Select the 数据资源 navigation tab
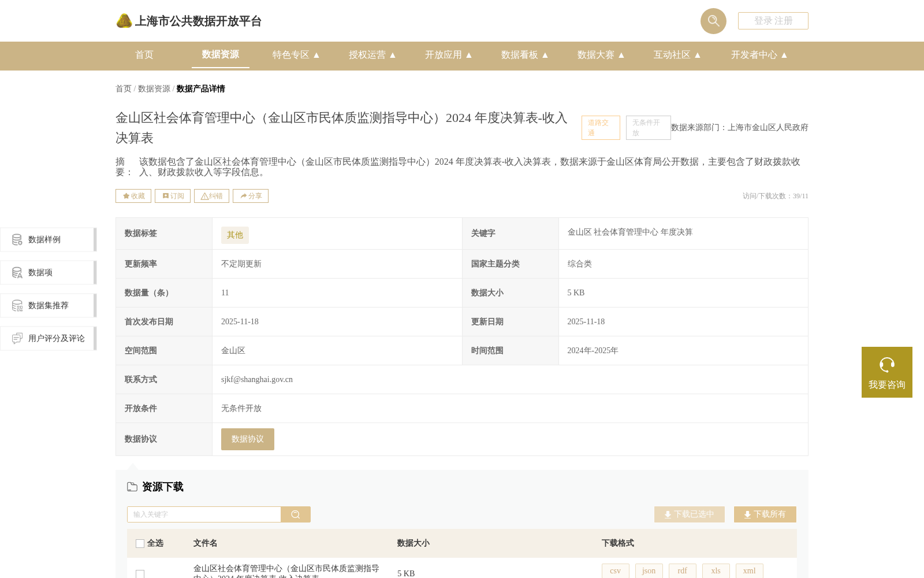The width and height of the screenshot is (924, 578). click(221, 54)
